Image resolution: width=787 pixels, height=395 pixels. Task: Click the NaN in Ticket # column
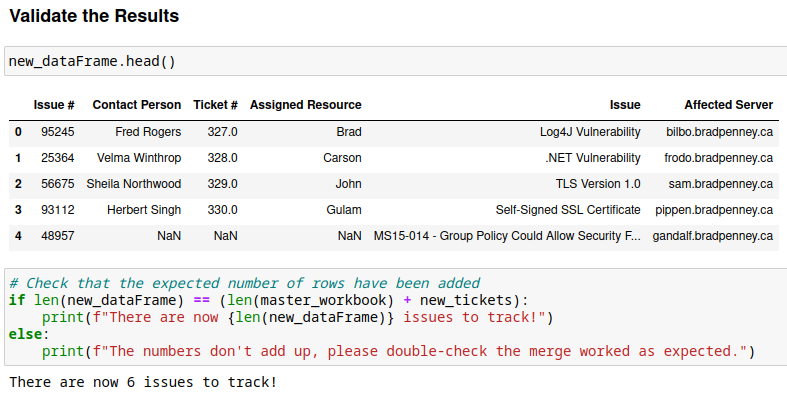click(x=226, y=236)
